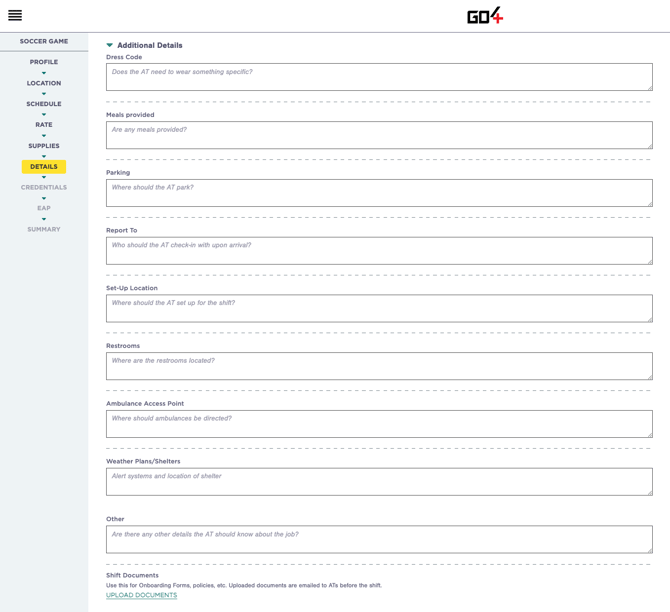Select the Rate step in sidebar
This screenshot has height=612, width=670.
(x=44, y=125)
